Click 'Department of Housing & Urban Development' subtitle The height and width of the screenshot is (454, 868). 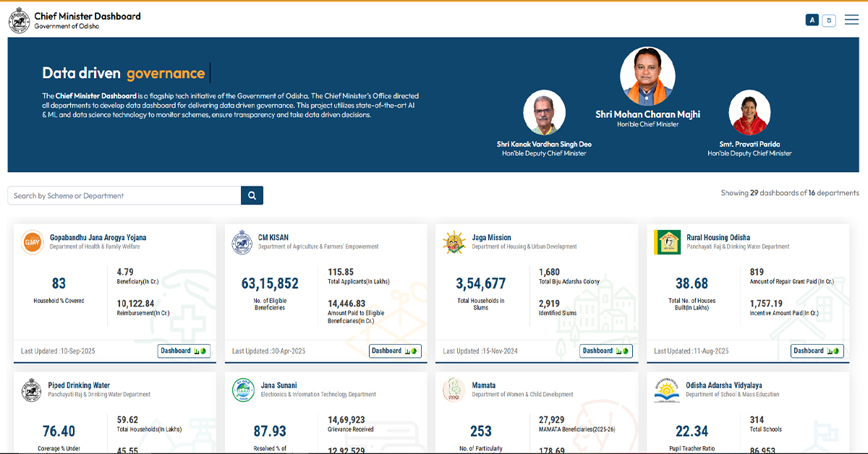tap(524, 247)
